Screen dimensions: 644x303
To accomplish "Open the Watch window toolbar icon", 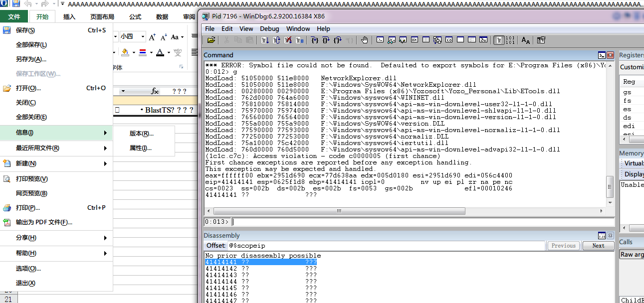I will [x=392, y=40].
